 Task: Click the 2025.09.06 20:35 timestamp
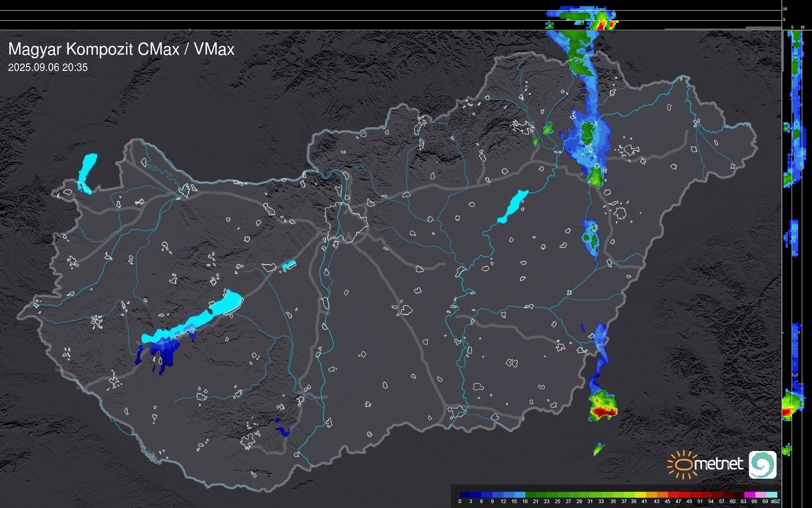coord(48,68)
